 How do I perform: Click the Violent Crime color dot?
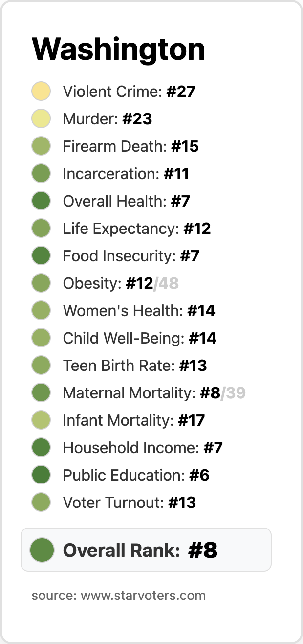pos(41,92)
